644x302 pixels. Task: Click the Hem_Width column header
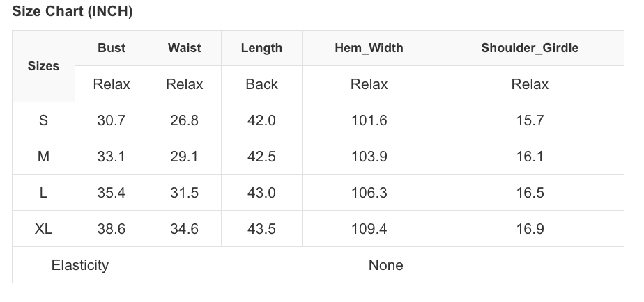click(369, 48)
